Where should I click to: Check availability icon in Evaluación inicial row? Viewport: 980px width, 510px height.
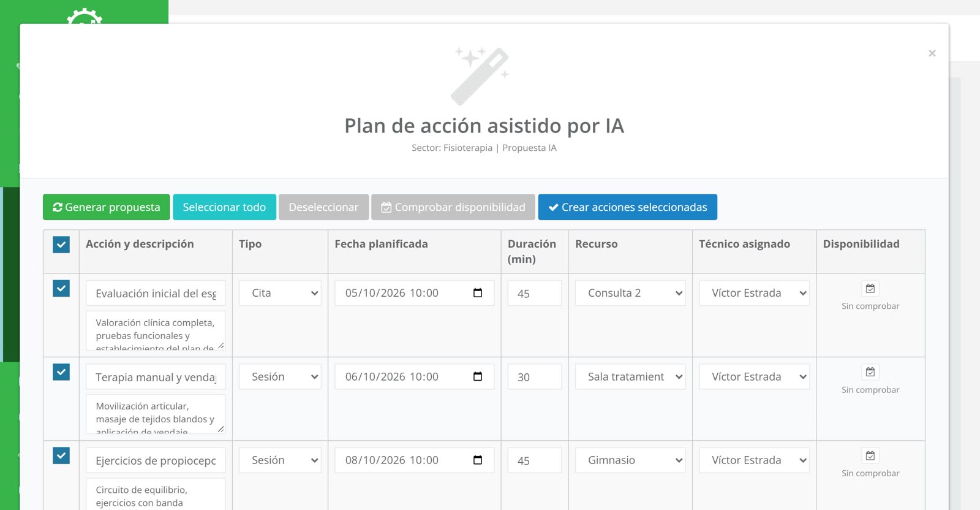click(870, 288)
